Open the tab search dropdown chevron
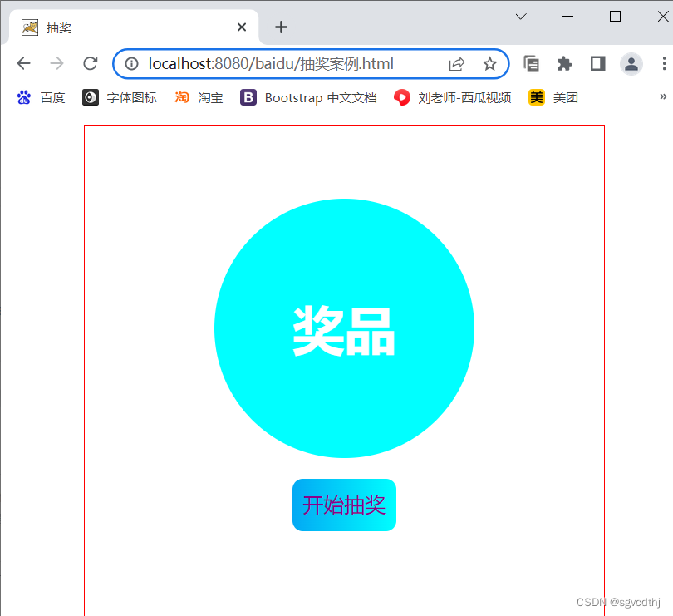Image resolution: width=673 pixels, height=616 pixels. [521, 17]
